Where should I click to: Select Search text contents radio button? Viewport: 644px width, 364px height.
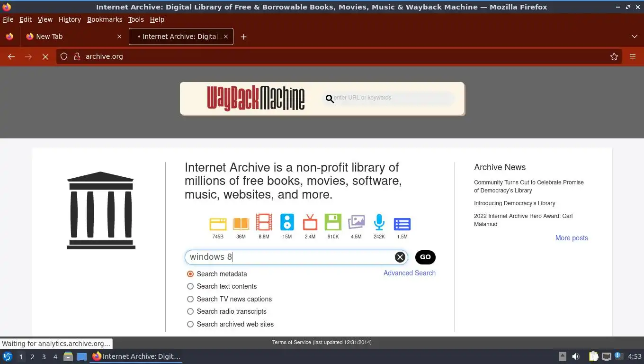190,286
